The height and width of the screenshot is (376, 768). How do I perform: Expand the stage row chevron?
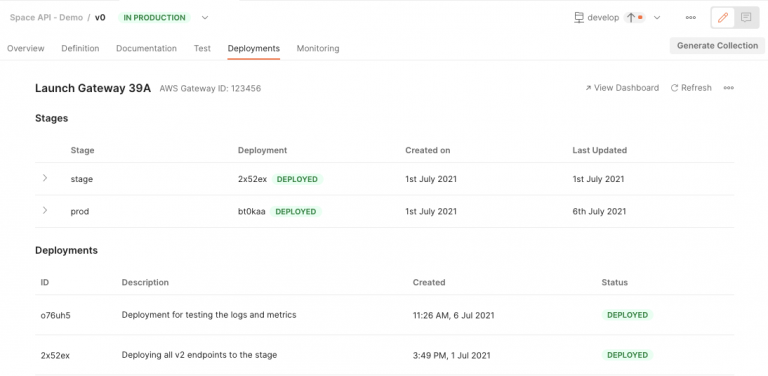point(45,178)
